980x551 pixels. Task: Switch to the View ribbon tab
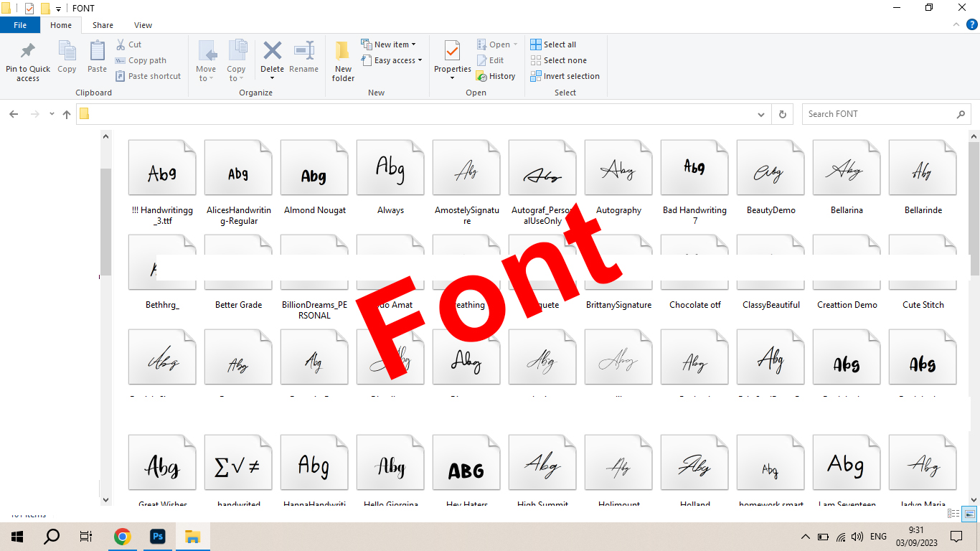click(143, 25)
